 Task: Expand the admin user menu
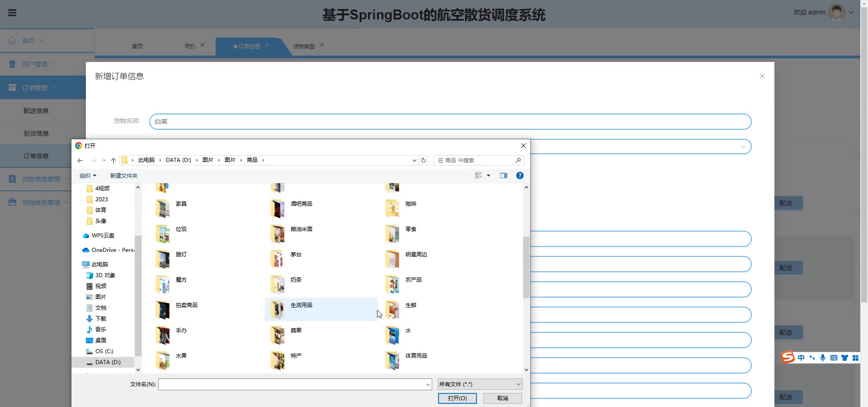[x=851, y=13]
